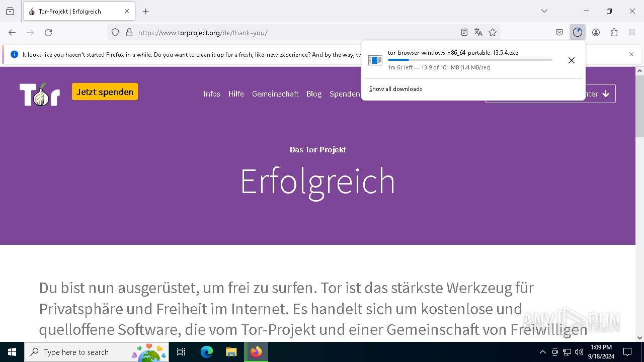The width and height of the screenshot is (644, 362).
Task: Show hidden system tray icons
Action: pyautogui.click(x=542, y=352)
